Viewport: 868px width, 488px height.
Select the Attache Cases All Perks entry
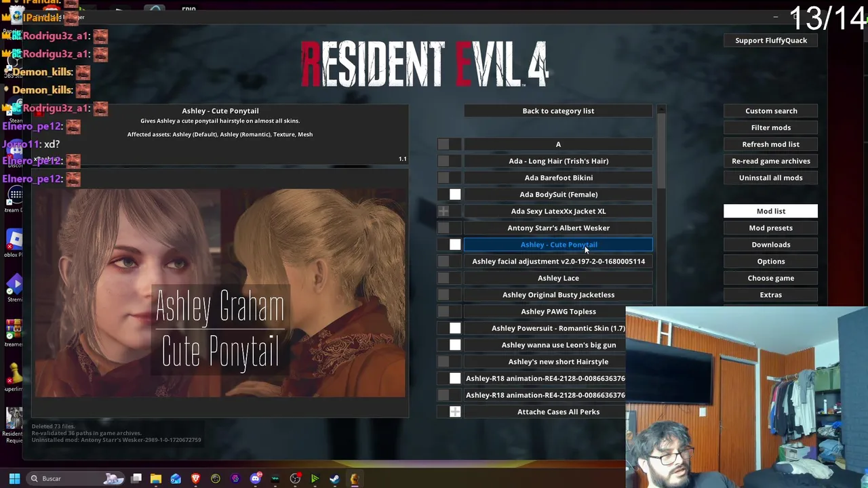point(545,412)
